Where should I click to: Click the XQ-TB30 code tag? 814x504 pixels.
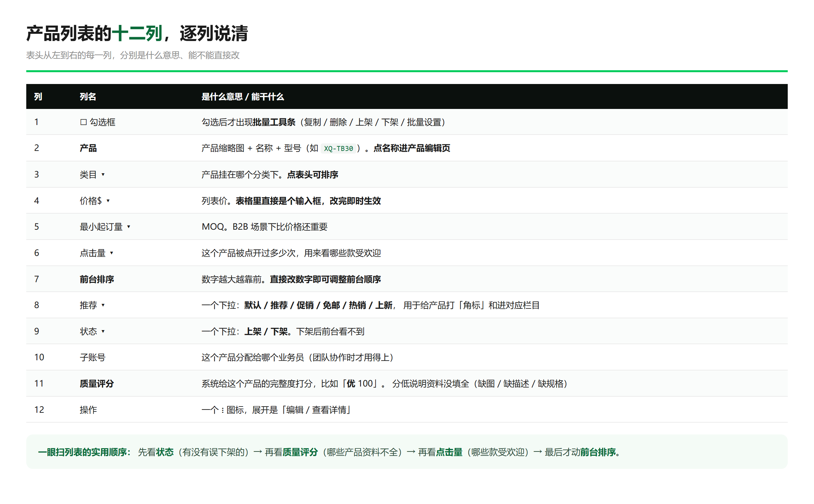tap(338, 148)
